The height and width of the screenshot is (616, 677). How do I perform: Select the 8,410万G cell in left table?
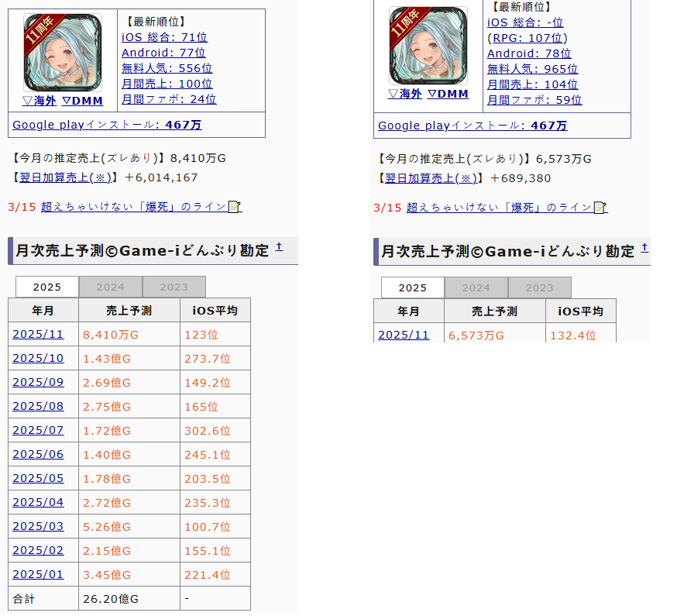pos(129,335)
